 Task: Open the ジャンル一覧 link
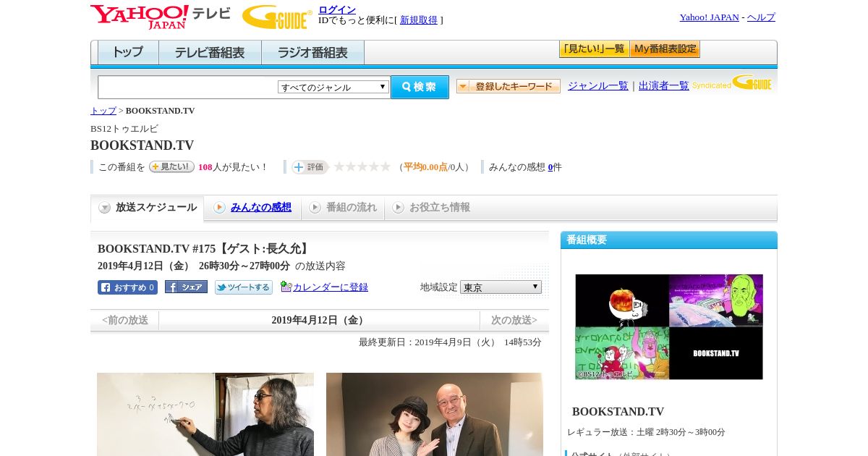(x=598, y=85)
